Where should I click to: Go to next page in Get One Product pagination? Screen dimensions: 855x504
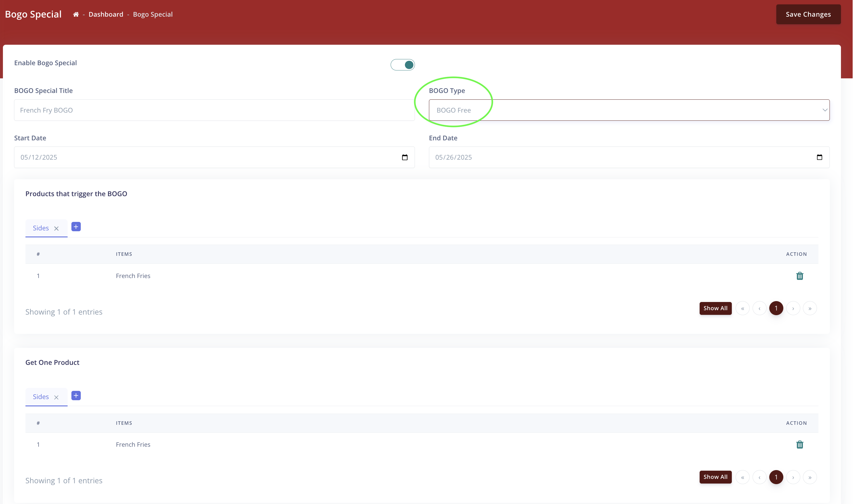click(x=793, y=477)
